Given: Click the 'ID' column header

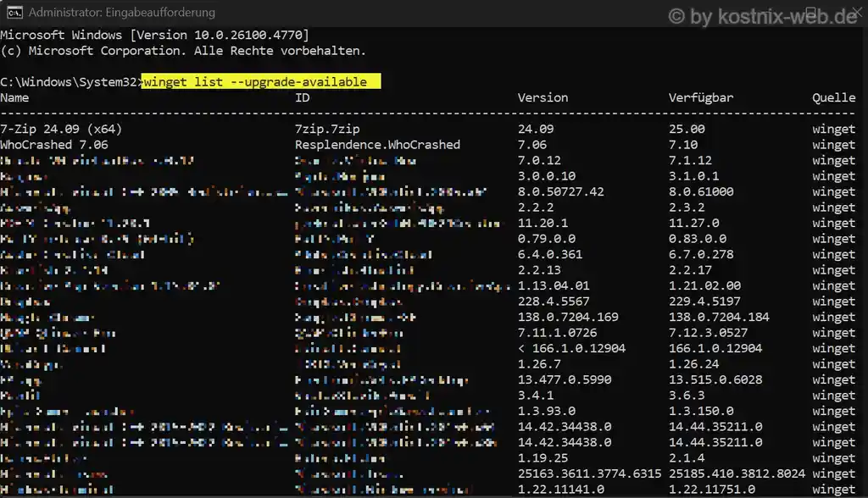Looking at the screenshot, I should point(303,98).
